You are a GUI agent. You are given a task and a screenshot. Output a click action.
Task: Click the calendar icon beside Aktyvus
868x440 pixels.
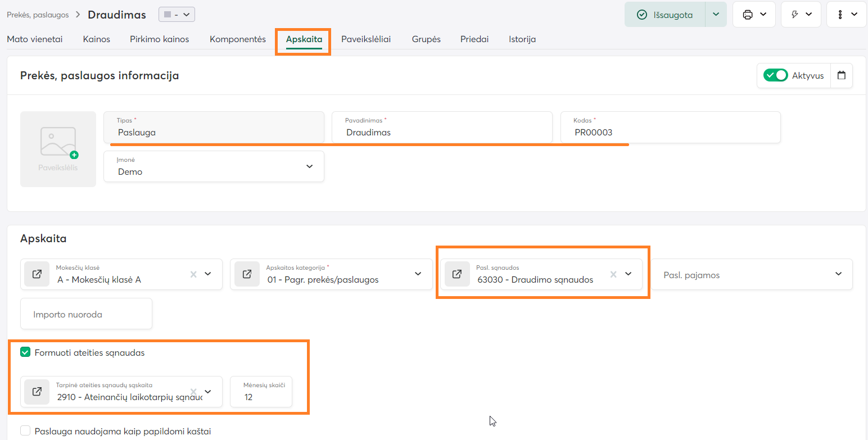click(841, 75)
